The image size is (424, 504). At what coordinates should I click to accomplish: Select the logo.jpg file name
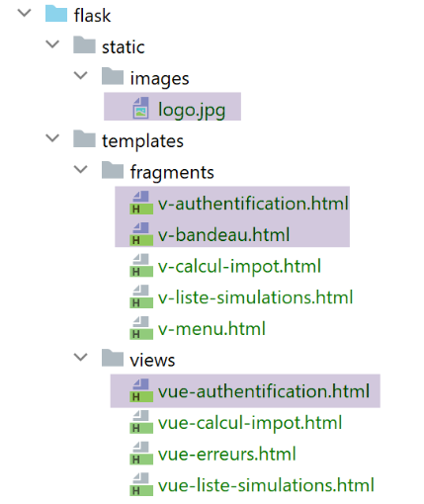point(192,110)
